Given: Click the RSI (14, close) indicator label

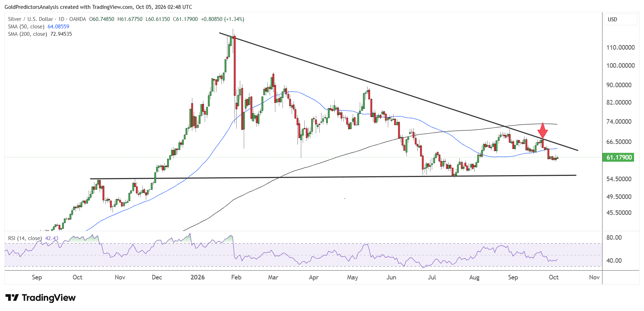Looking at the screenshot, I should pos(25,238).
